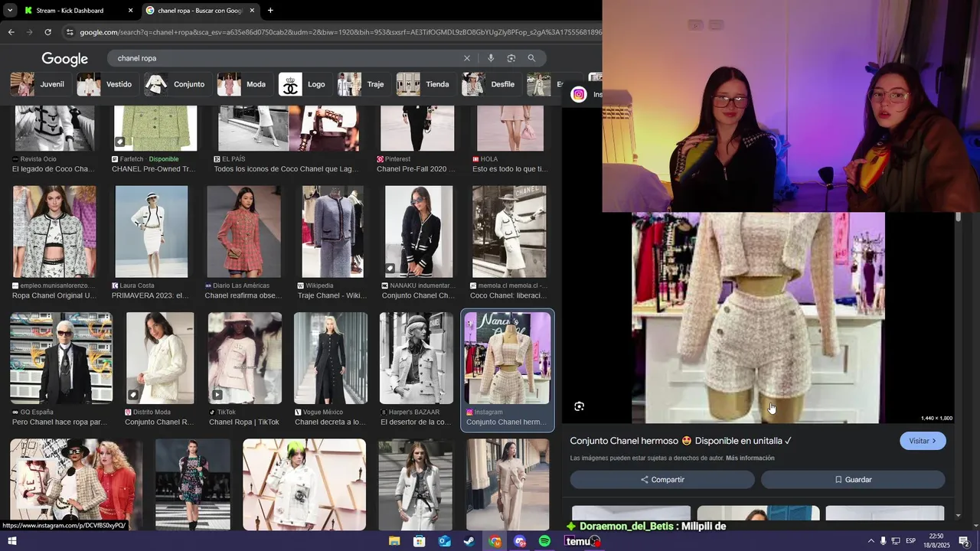Start voice search with the microphone icon
This screenshot has height=551, width=980.
click(491, 58)
